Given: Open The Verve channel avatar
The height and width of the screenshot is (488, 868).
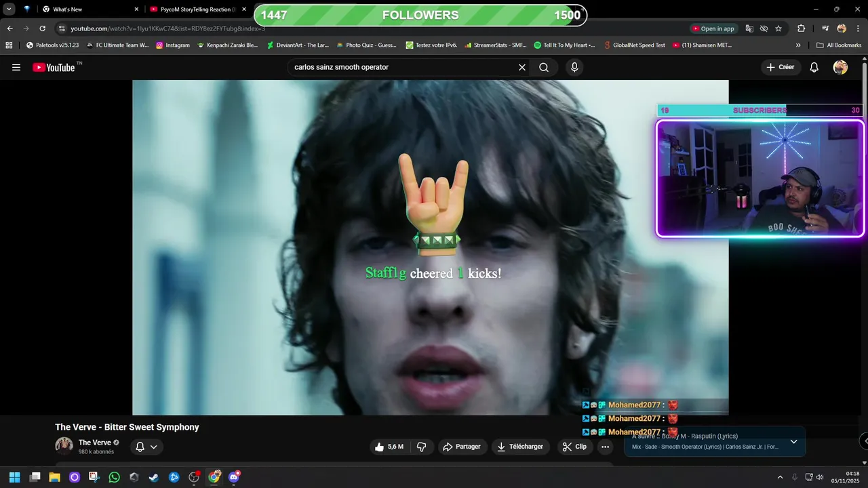Looking at the screenshot, I should (64, 446).
